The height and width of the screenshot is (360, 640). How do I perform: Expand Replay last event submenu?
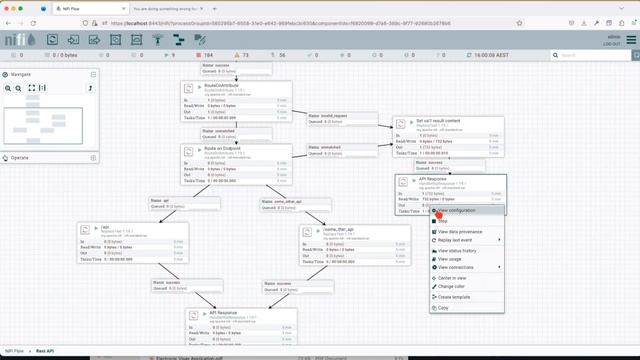pos(467,240)
